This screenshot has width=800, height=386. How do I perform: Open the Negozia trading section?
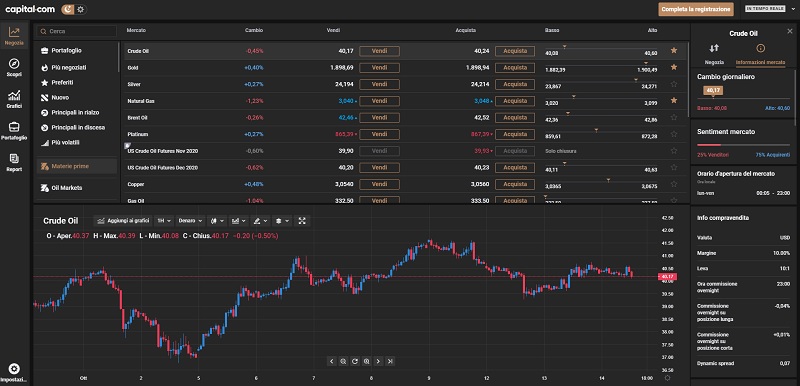[14, 36]
